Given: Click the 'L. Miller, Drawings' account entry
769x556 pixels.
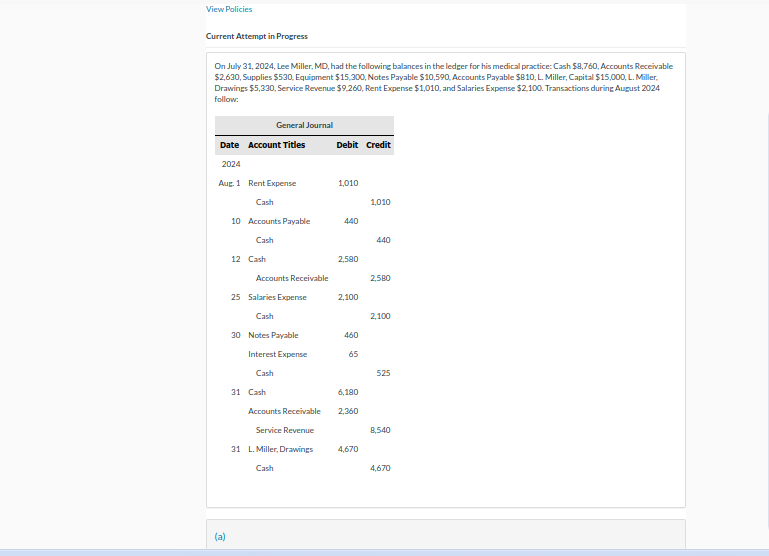Looking at the screenshot, I should (281, 450).
